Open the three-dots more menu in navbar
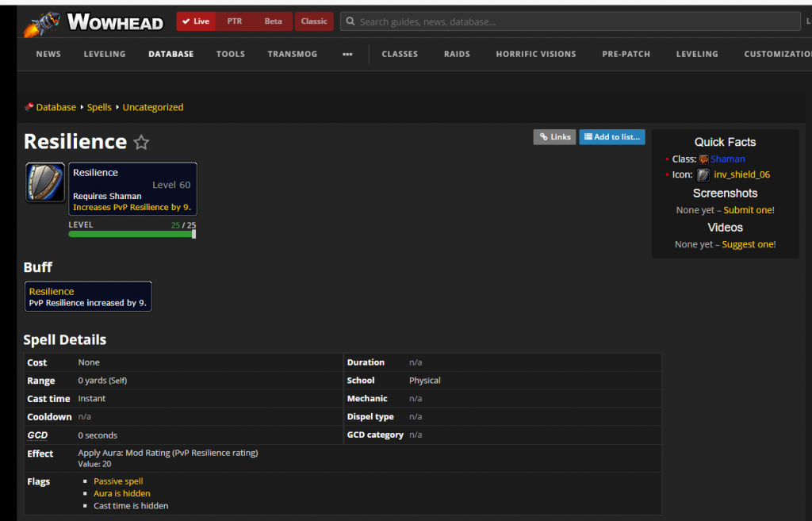812x521 pixels. coord(347,54)
